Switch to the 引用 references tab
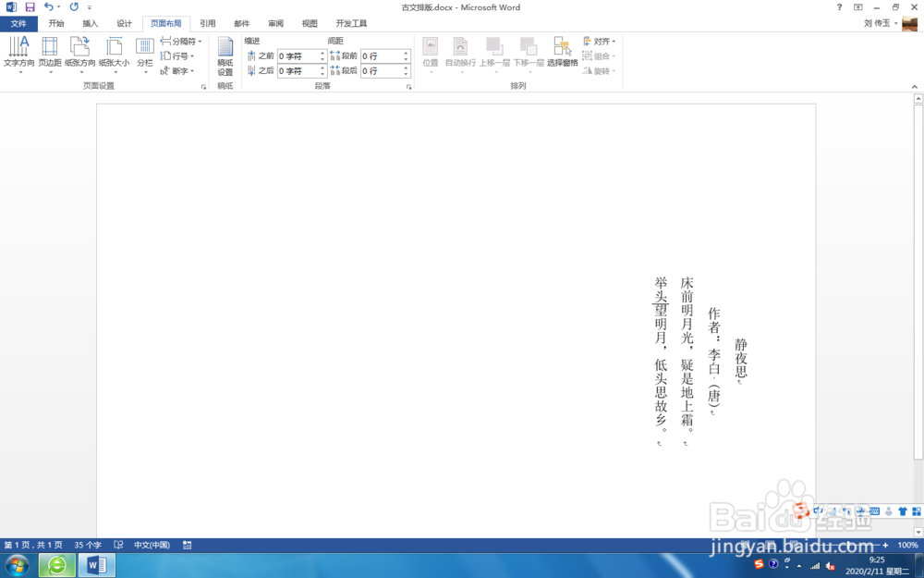 point(207,24)
